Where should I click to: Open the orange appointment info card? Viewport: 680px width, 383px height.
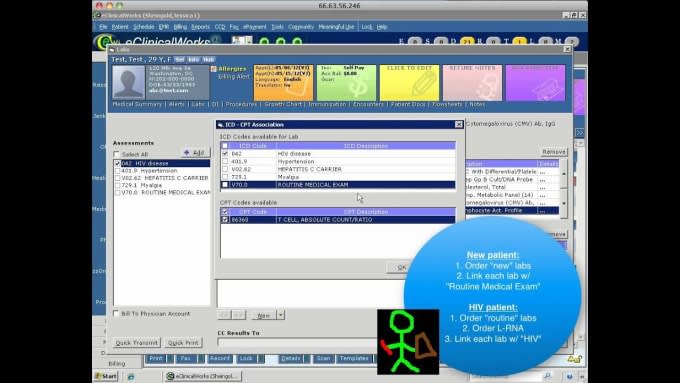tap(283, 82)
